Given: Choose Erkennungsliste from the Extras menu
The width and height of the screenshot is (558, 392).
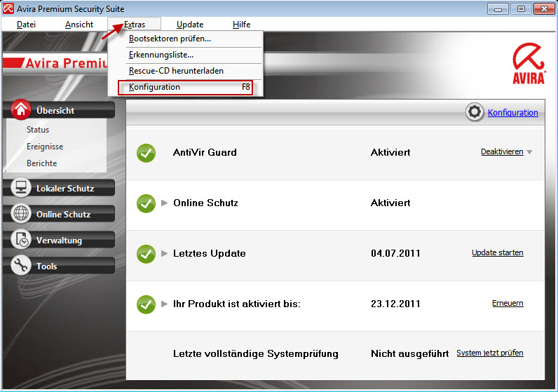Looking at the screenshot, I should [185, 55].
